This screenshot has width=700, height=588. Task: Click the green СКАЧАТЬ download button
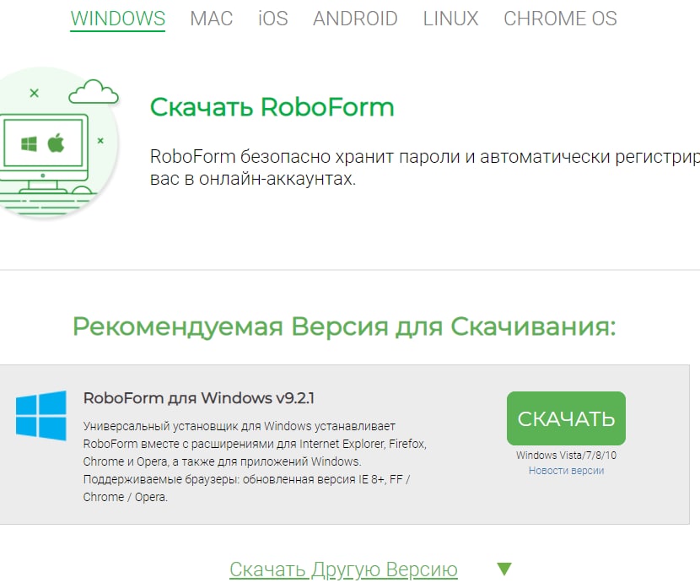(x=566, y=418)
